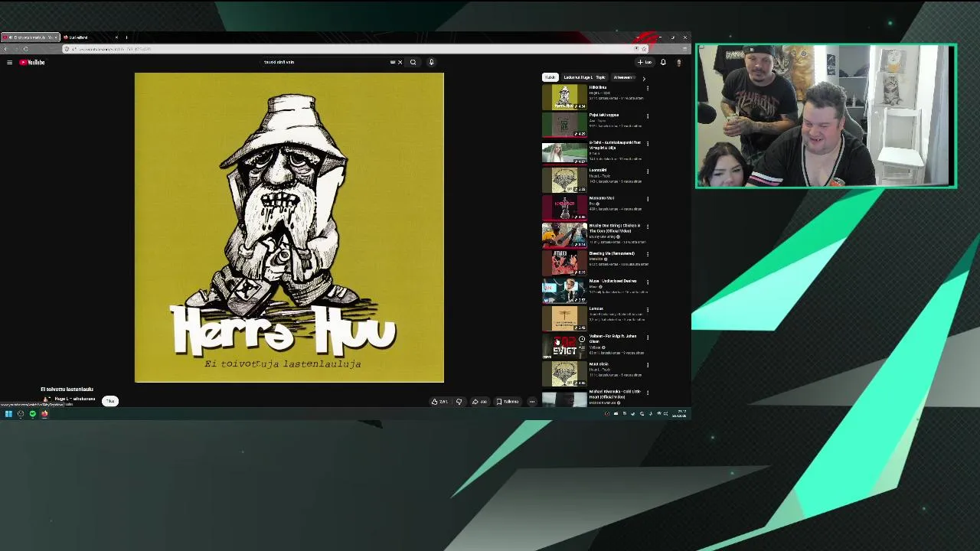The width and height of the screenshot is (980, 551).
Task: Open options menu for 'Pojat leki soppaa'
Action: pos(648,116)
